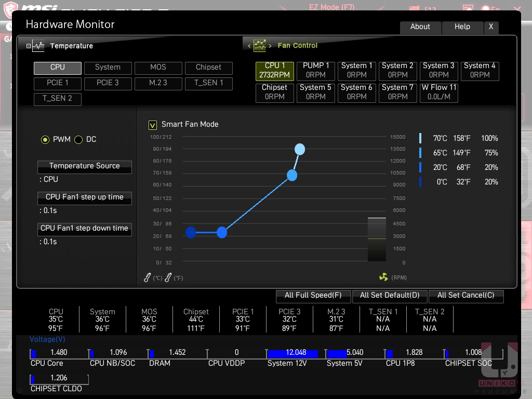The height and width of the screenshot is (399, 532).
Task: Toggle the Smart Fan Mode checkbox
Action: click(x=153, y=125)
